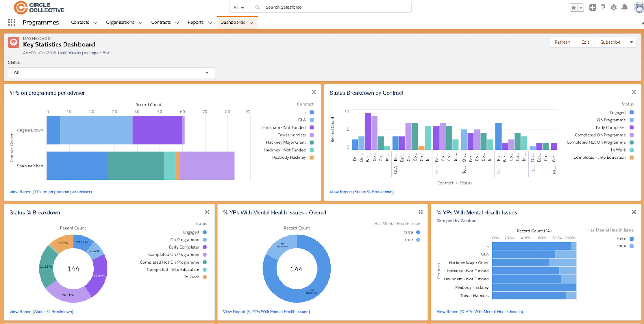Click the Tower Hamlets legend label in advisor chart

292,135
